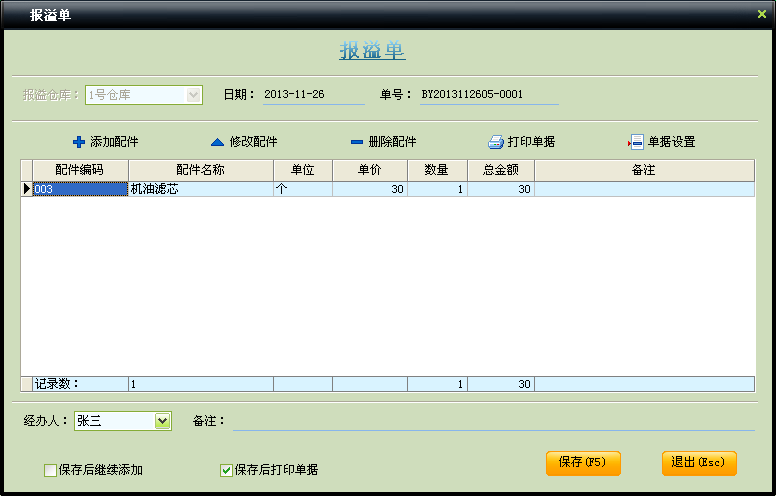Viewport: 776px width, 496px height.
Task: Click the 报溢单 title link
Action: click(372, 50)
